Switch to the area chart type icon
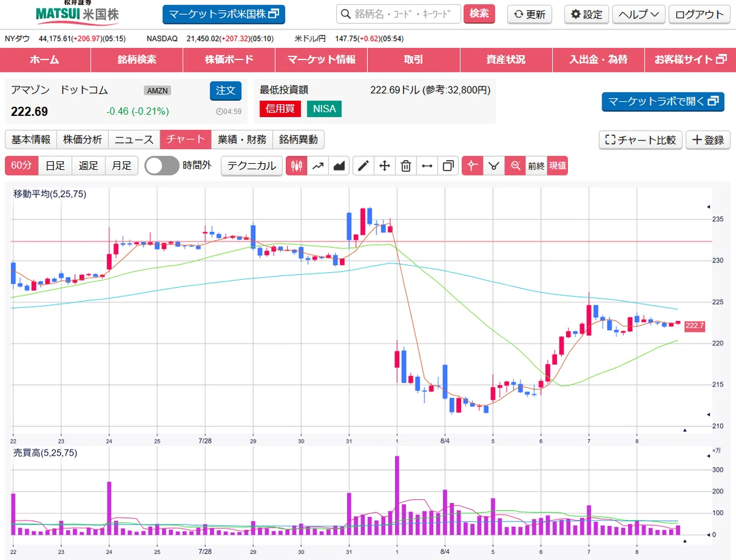 click(x=339, y=166)
